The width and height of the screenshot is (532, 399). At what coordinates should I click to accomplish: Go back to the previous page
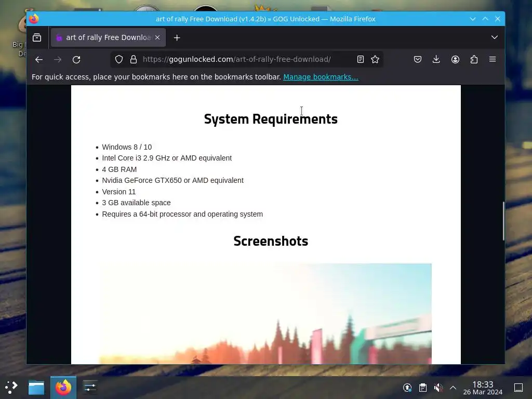click(39, 60)
